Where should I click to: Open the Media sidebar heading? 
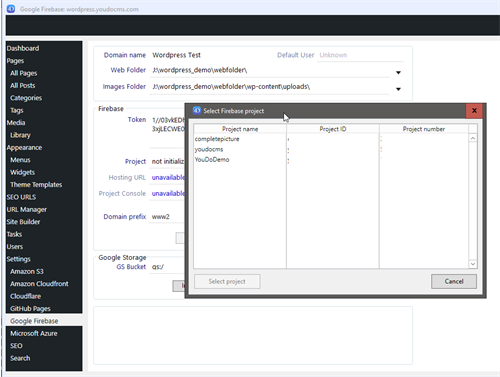(16, 123)
